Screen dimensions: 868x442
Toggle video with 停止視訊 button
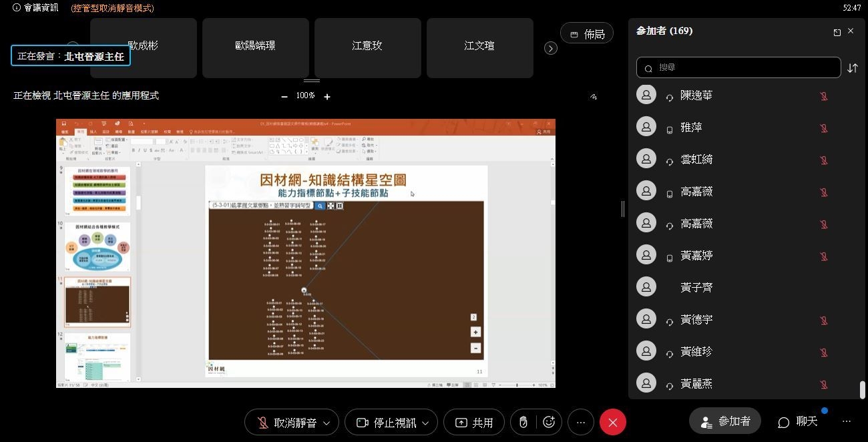pyautogui.click(x=385, y=422)
